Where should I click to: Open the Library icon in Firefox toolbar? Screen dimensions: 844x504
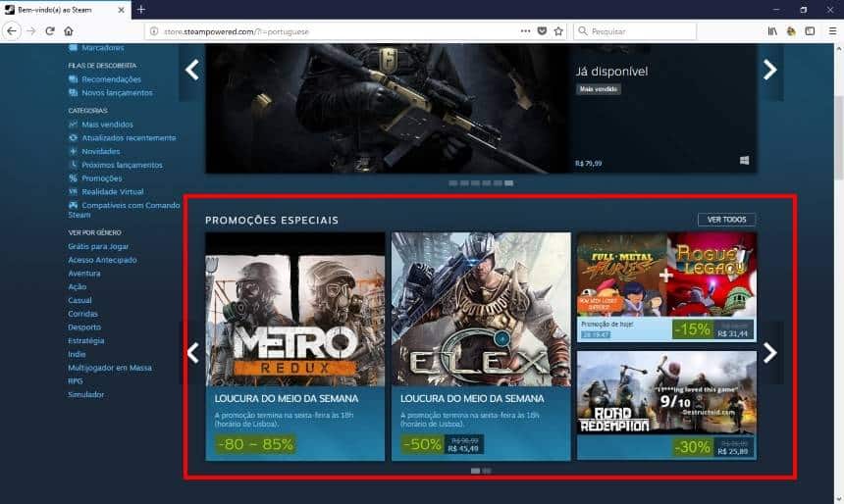772,31
